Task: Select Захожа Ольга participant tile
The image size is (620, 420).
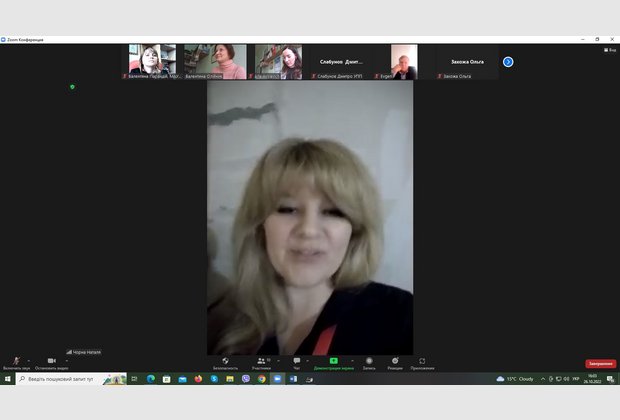Action: coord(467,62)
